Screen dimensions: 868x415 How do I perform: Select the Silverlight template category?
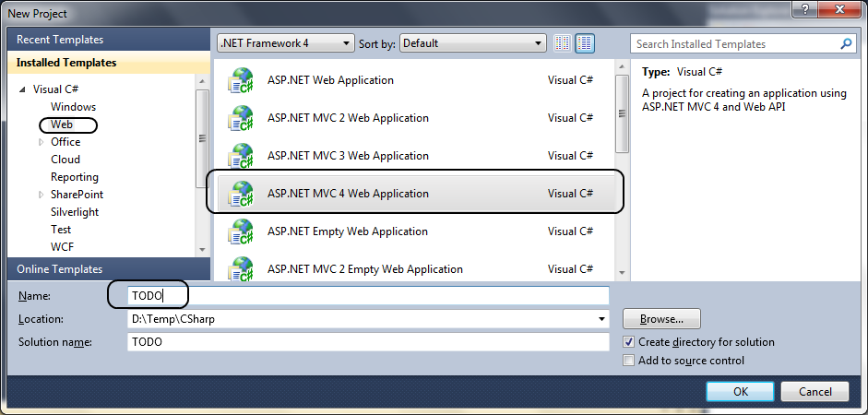point(75,212)
